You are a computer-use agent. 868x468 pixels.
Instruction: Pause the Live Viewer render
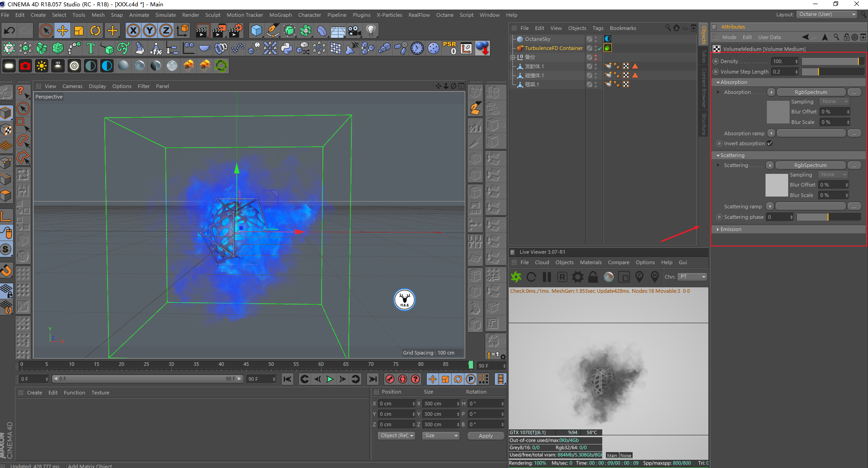pos(547,277)
